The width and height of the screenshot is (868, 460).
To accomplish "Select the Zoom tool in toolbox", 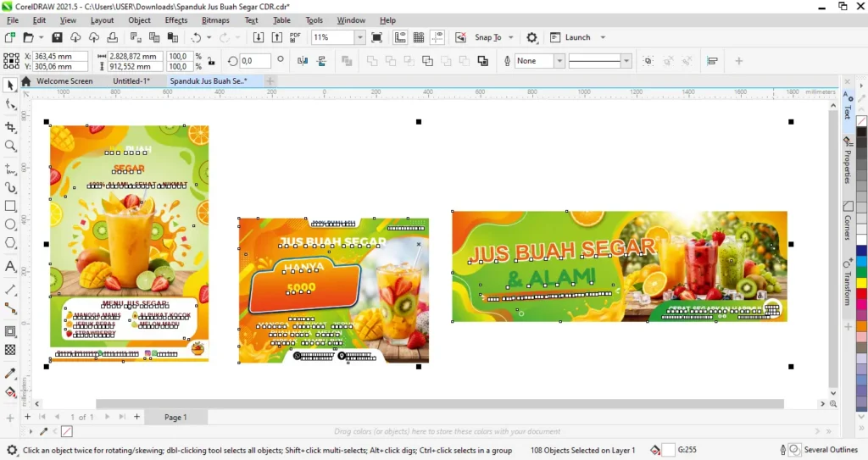I will click(x=10, y=146).
